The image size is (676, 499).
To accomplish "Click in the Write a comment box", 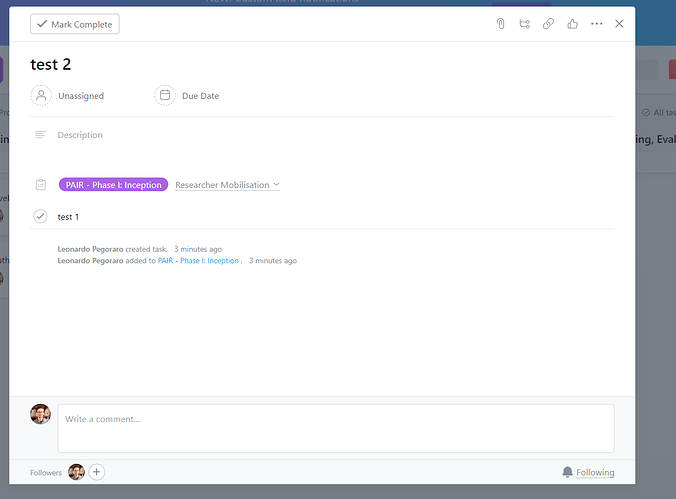I will (x=336, y=428).
